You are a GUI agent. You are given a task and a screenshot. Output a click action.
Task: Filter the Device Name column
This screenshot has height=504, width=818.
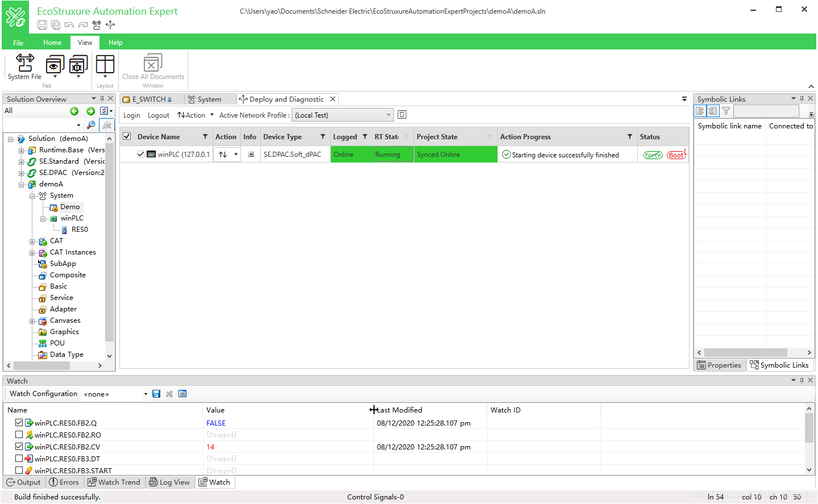click(205, 137)
